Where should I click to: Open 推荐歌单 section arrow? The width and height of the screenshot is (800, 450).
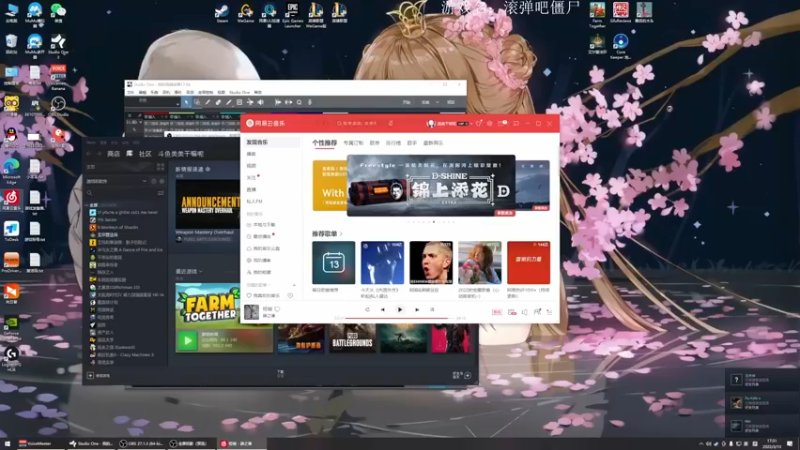pos(341,234)
